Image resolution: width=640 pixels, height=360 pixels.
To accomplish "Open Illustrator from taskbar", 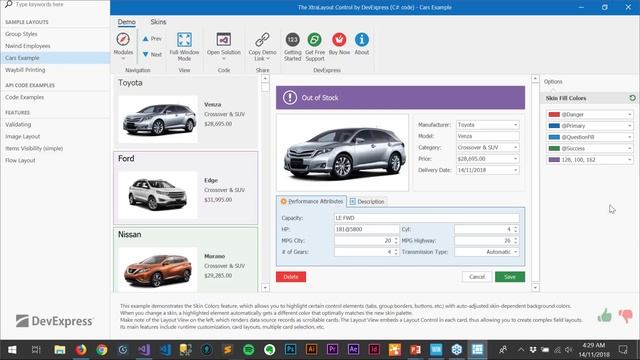I will click(311, 350).
